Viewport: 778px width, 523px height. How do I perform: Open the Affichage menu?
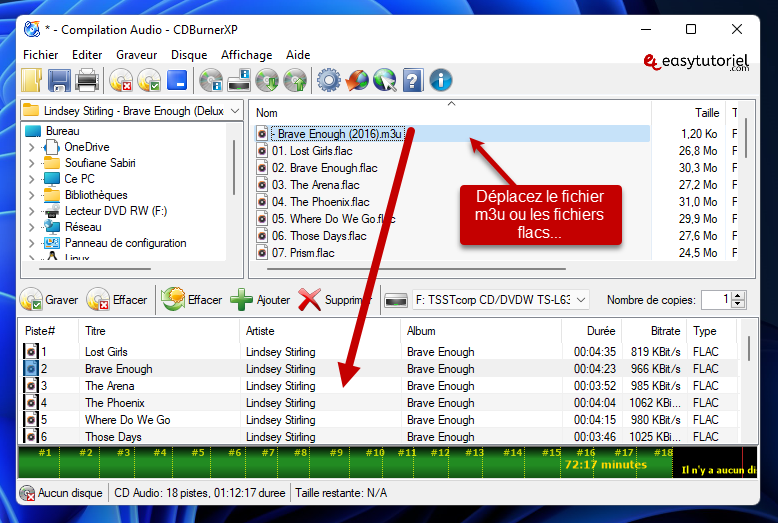[247, 55]
